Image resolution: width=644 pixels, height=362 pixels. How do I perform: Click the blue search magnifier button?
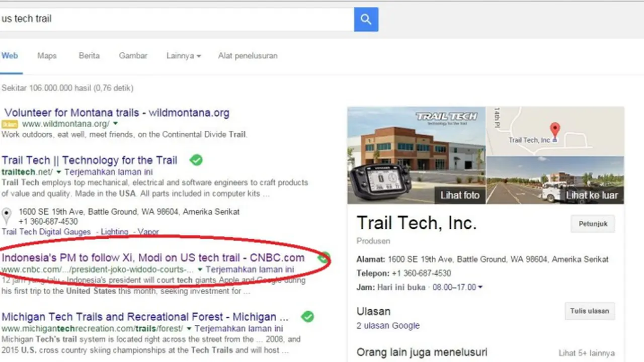[x=366, y=20]
